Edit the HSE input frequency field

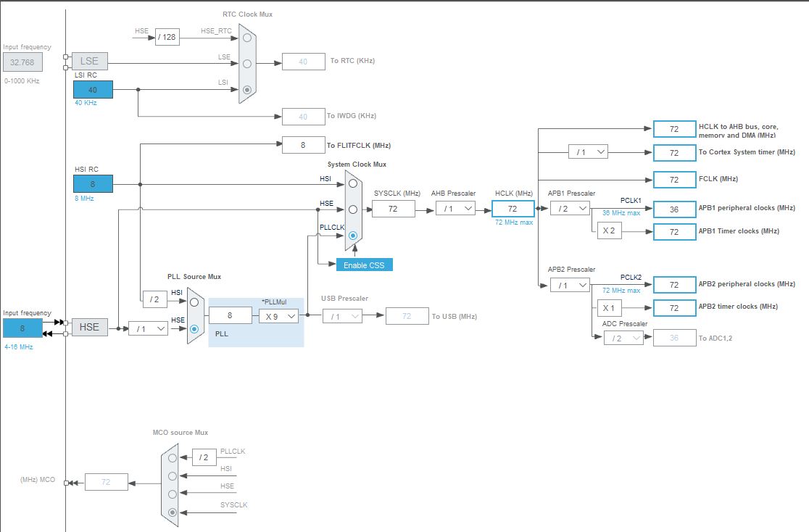coord(22,328)
